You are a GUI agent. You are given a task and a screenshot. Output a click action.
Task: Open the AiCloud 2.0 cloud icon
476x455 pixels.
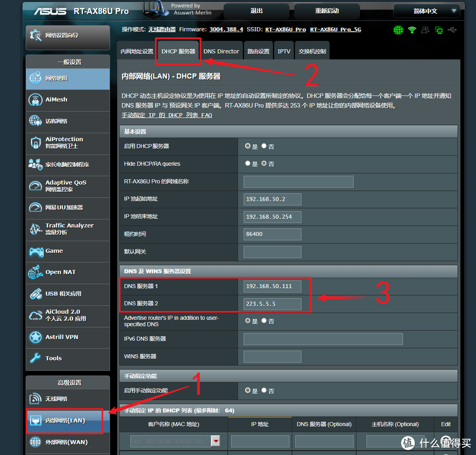pyautogui.click(x=36, y=315)
